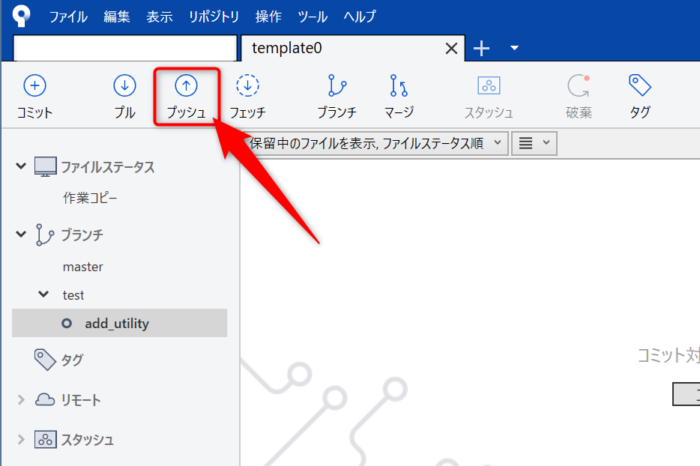This screenshot has height=466, width=700.
Task: Push changes with the プッシュ icon
Action: [x=186, y=87]
